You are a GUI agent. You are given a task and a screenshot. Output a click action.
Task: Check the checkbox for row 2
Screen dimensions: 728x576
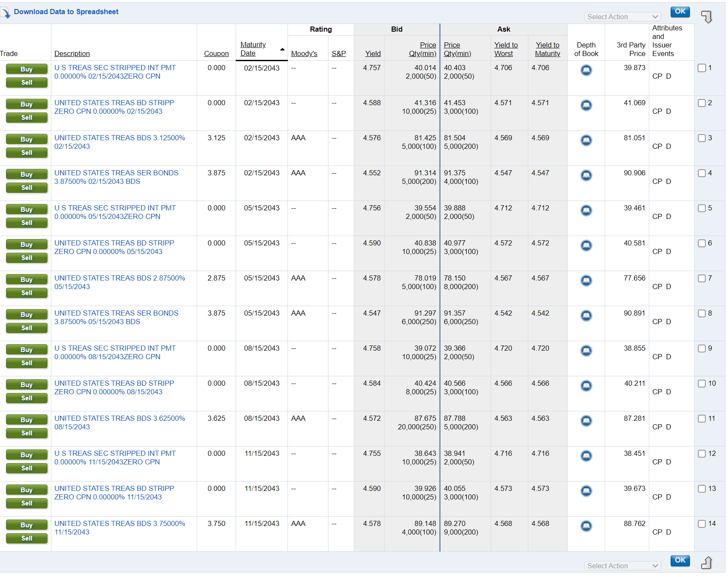[702, 103]
